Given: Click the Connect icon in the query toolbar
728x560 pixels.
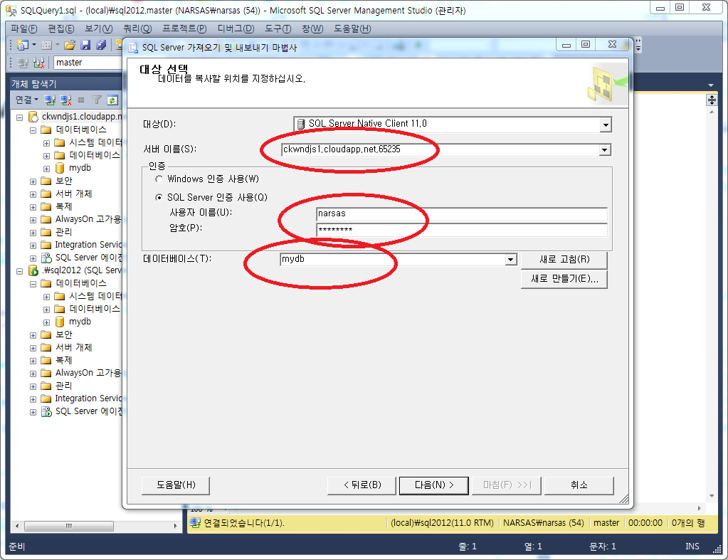Looking at the screenshot, I should click(x=23, y=63).
